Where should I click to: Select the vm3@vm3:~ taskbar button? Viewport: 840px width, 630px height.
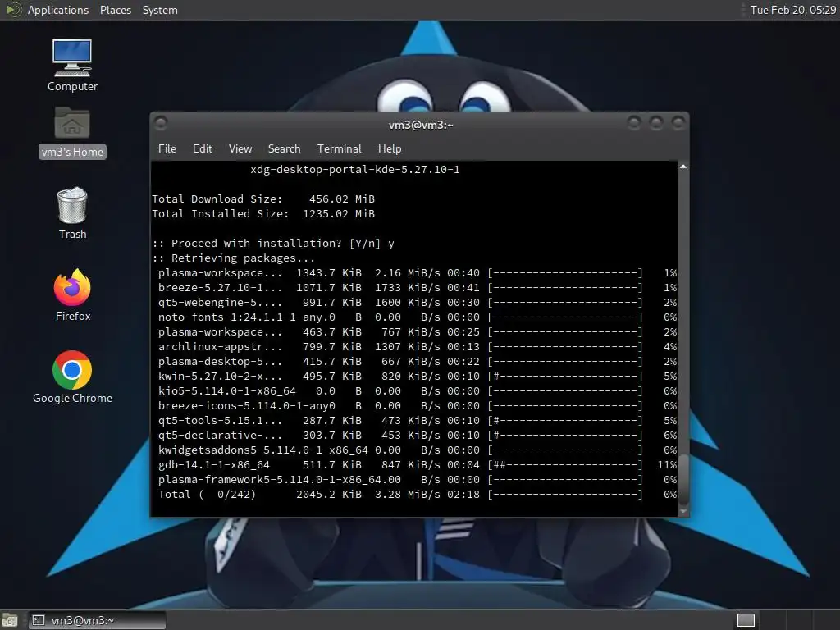click(97, 620)
